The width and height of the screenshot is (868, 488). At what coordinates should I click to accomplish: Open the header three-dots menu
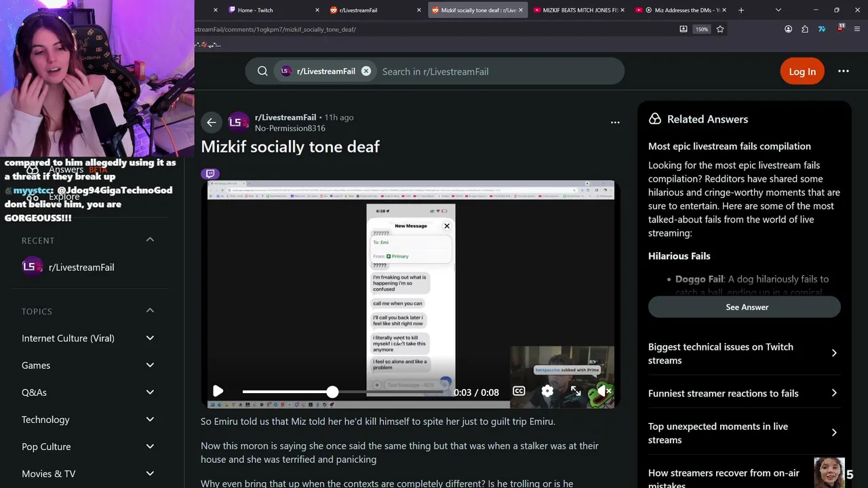pyautogui.click(x=844, y=71)
